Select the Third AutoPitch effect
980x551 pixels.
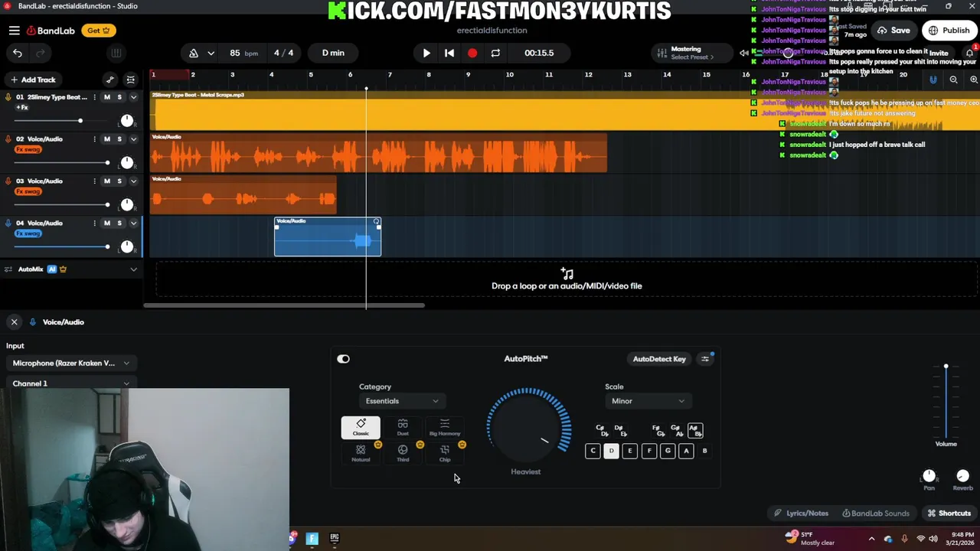point(403,453)
